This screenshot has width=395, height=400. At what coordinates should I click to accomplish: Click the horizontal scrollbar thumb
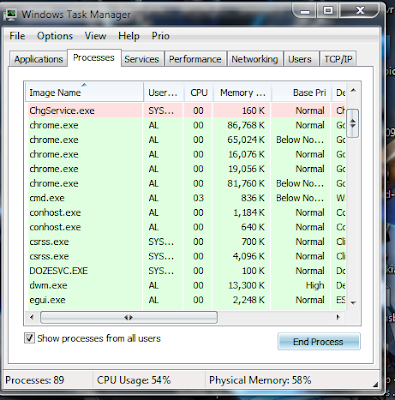point(129,317)
